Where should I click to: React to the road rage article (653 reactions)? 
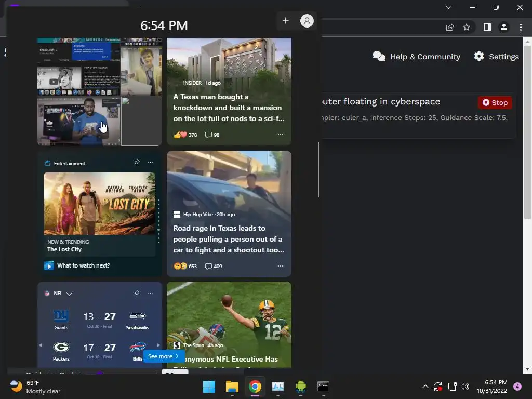185,266
